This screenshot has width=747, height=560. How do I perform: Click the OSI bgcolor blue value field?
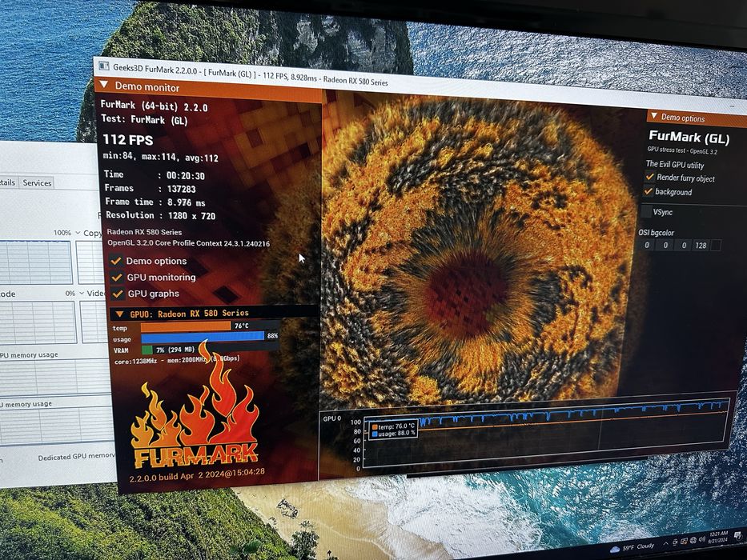point(684,246)
